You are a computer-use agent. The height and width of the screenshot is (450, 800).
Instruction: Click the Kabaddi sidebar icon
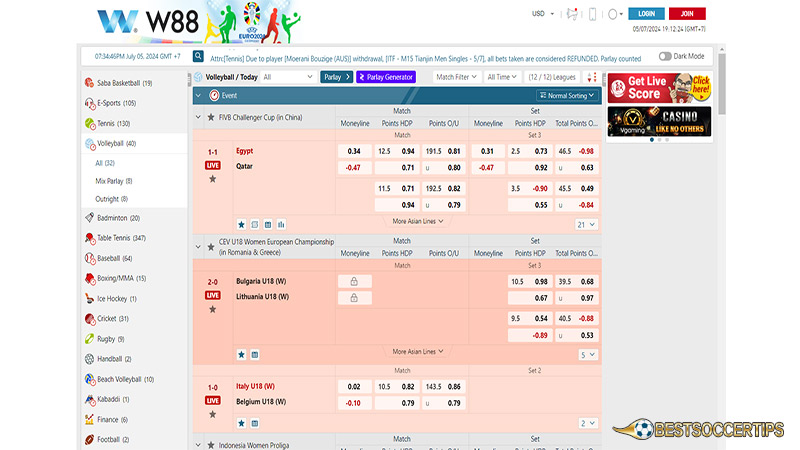(x=90, y=399)
